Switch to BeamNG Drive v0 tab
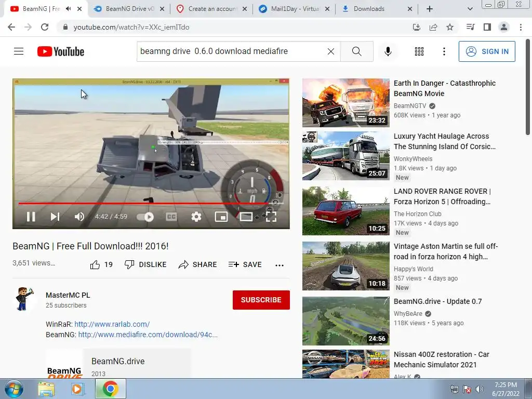Image resolution: width=532 pixels, height=399 pixels. pos(129,9)
